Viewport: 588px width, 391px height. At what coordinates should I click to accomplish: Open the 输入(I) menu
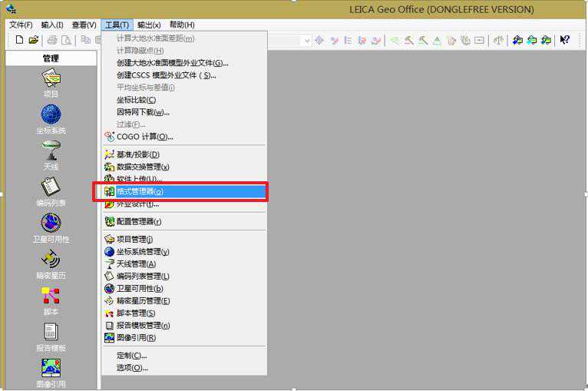pyautogui.click(x=51, y=25)
